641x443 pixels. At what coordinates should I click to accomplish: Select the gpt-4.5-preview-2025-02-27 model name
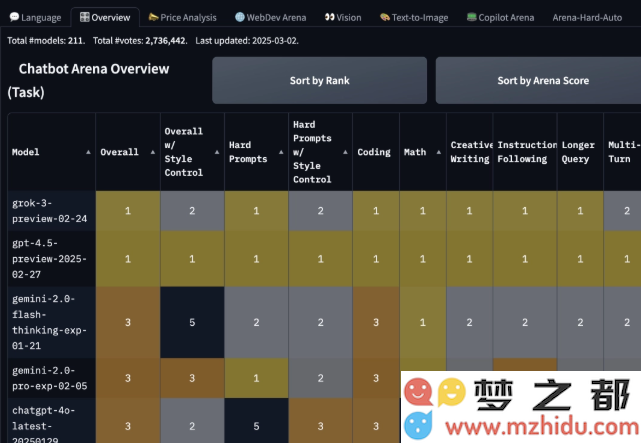tap(49, 259)
